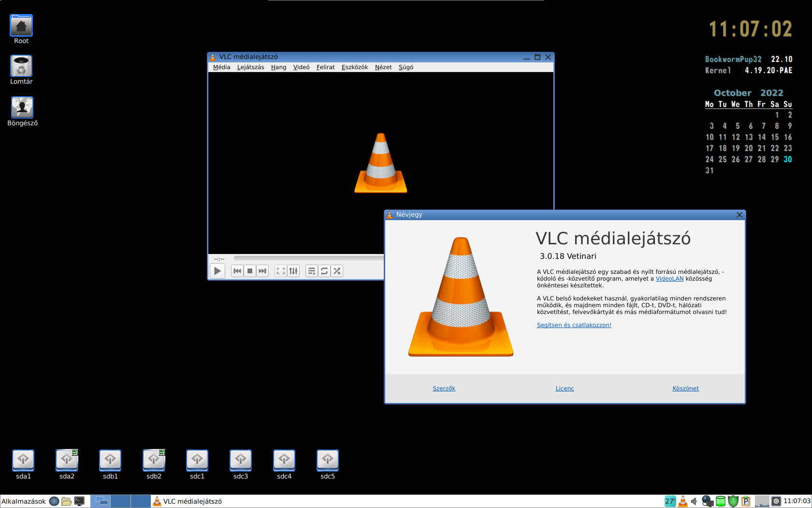Open the Média menu
Viewport: 812px width, 508px height.
[x=221, y=67]
